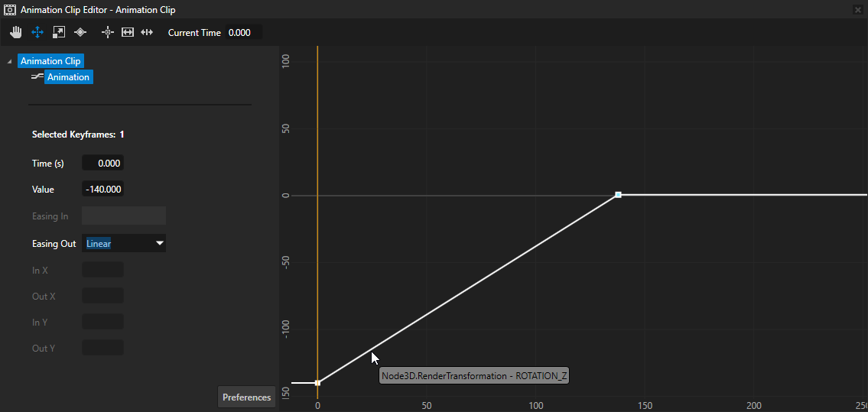Click the Fit width to view icon

pos(128,32)
